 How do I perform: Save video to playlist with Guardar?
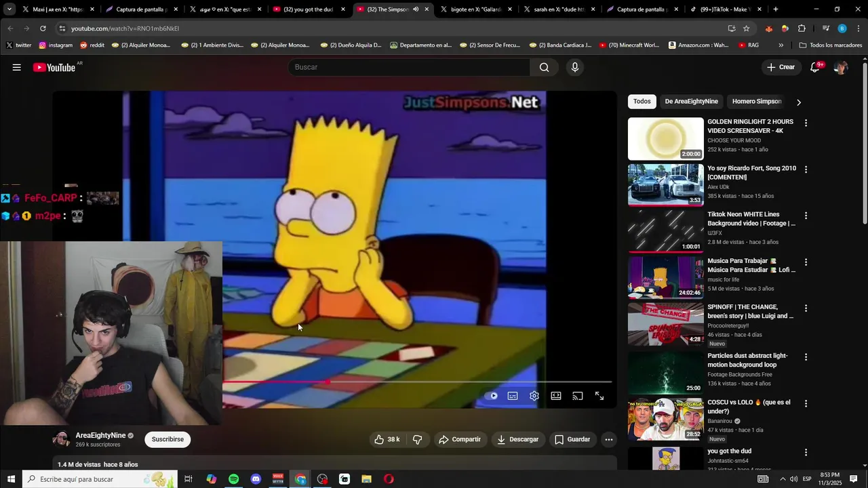(x=572, y=439)
